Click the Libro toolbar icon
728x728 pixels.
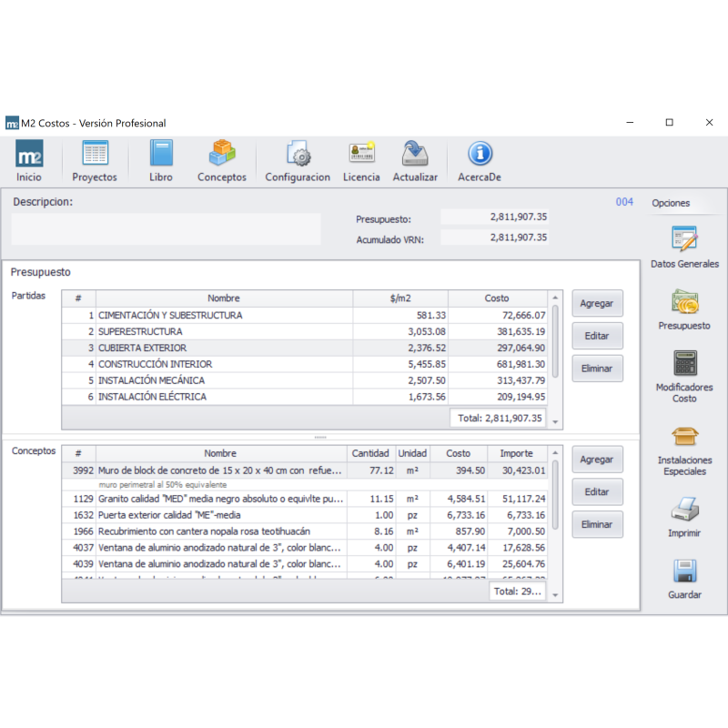161,159
